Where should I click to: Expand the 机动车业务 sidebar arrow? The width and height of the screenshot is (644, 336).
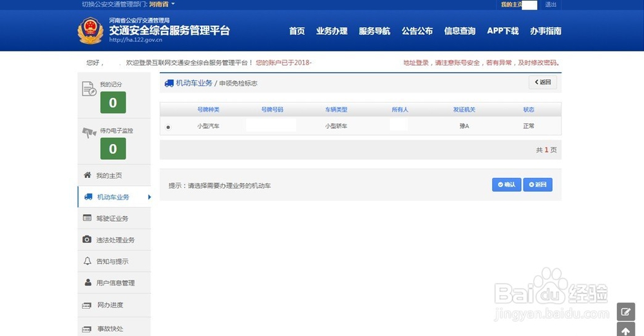coord(149,197)
